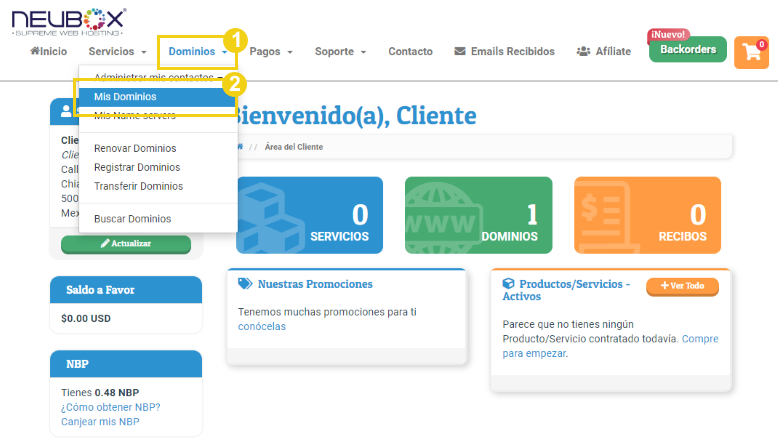Screen dimensions: 778x445
Task: Open ¿Cómo obtener NBP? link
Action: coord(111,407)
